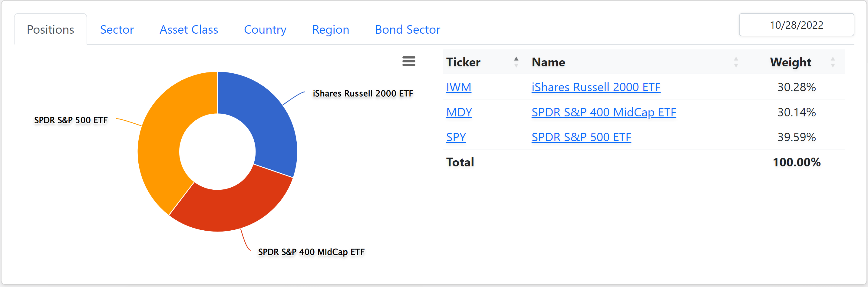This screenshot has width=868, height=287.
Task: Sort table by Weight column arrows
Action: [x=833, y=62]
